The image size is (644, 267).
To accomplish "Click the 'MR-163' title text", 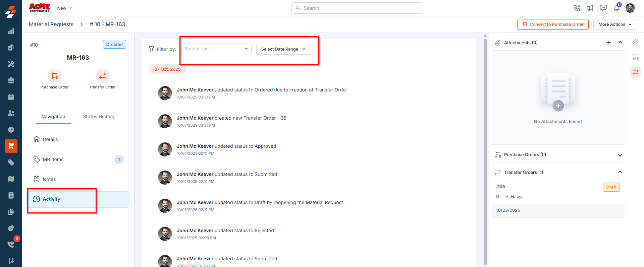I will pyautogui.click(x=78, y=58).
